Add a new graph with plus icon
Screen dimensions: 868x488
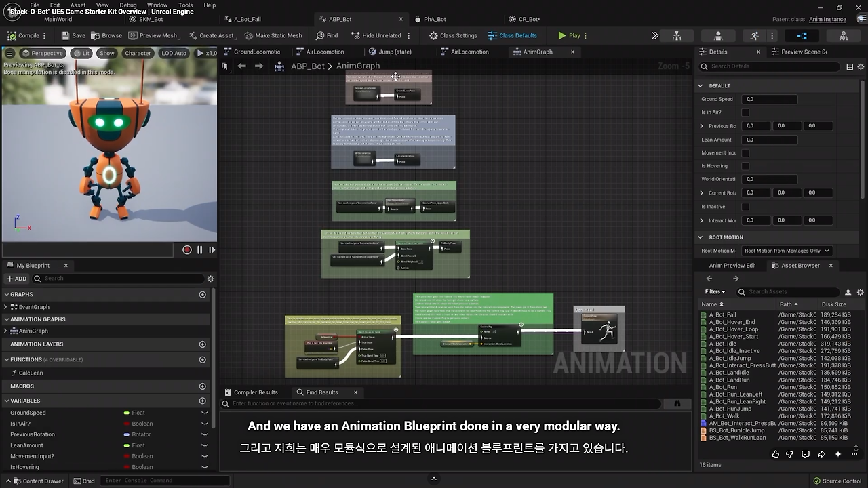tap(202, 295)
